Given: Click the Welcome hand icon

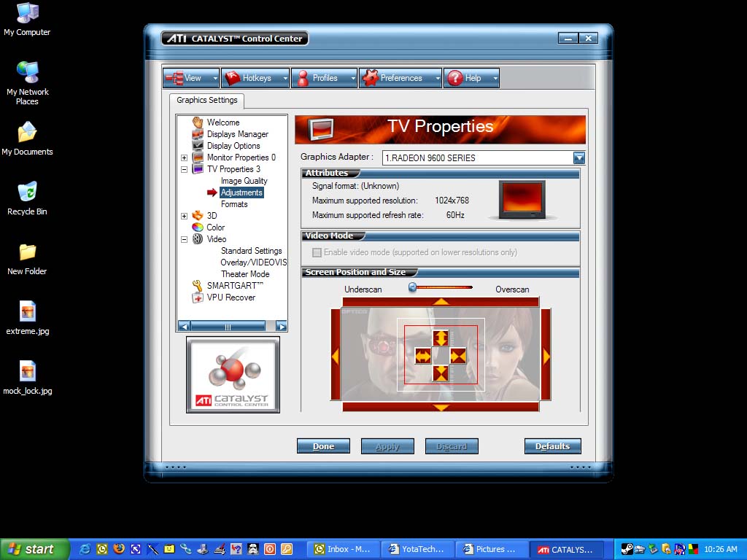Looking at the screenshot, I should (x=197, y=122).
